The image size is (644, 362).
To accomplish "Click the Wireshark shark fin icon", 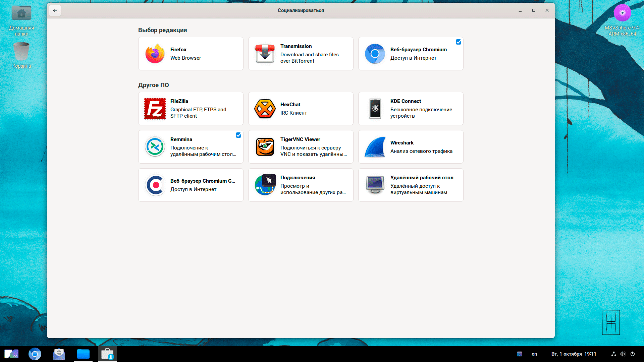I will pos(375,147).
